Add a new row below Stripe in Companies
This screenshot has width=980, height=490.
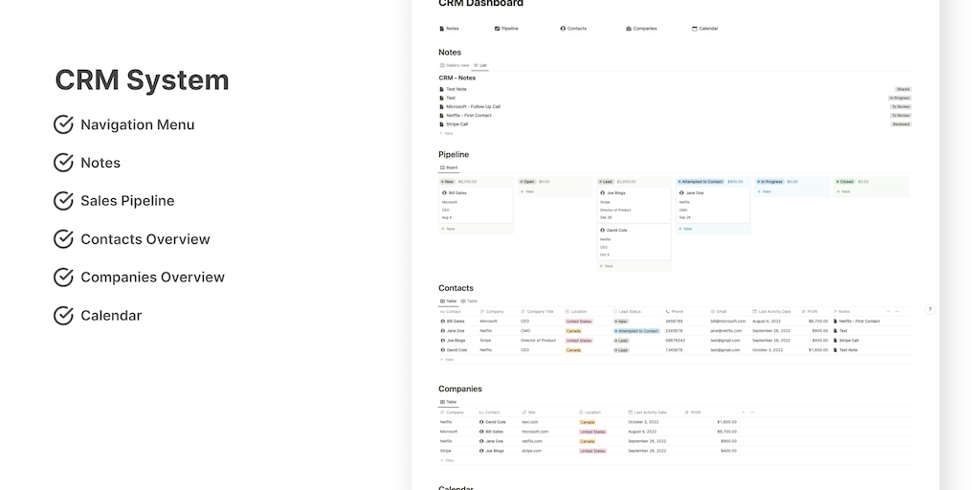coord(446,460)
